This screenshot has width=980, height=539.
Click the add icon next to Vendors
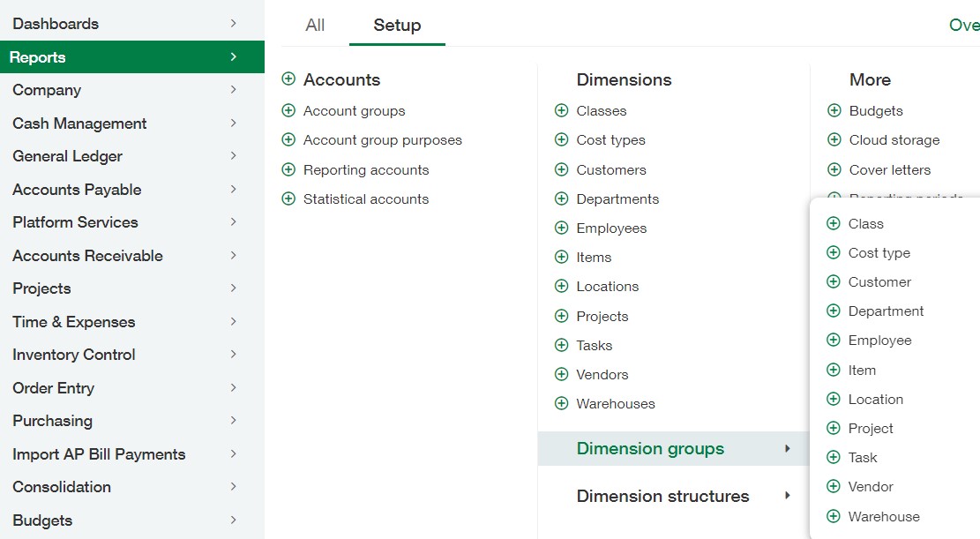click(561, 375)
